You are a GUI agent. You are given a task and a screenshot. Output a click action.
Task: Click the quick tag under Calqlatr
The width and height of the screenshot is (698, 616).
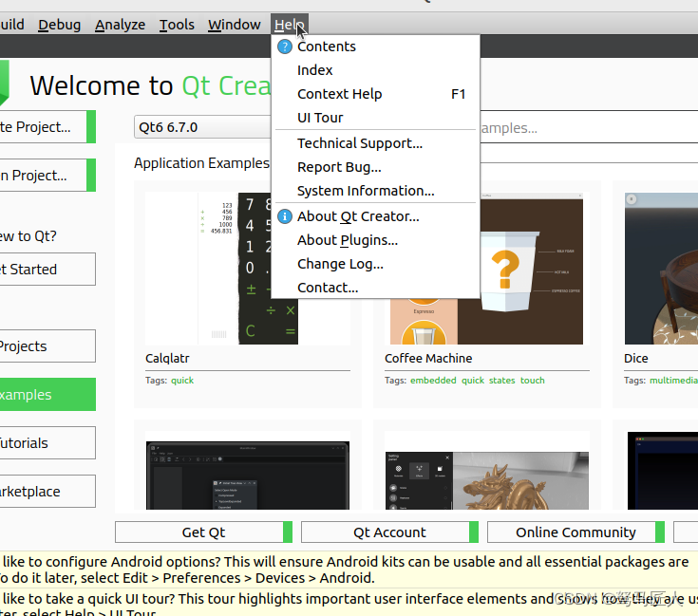click(x=182, y=381)
